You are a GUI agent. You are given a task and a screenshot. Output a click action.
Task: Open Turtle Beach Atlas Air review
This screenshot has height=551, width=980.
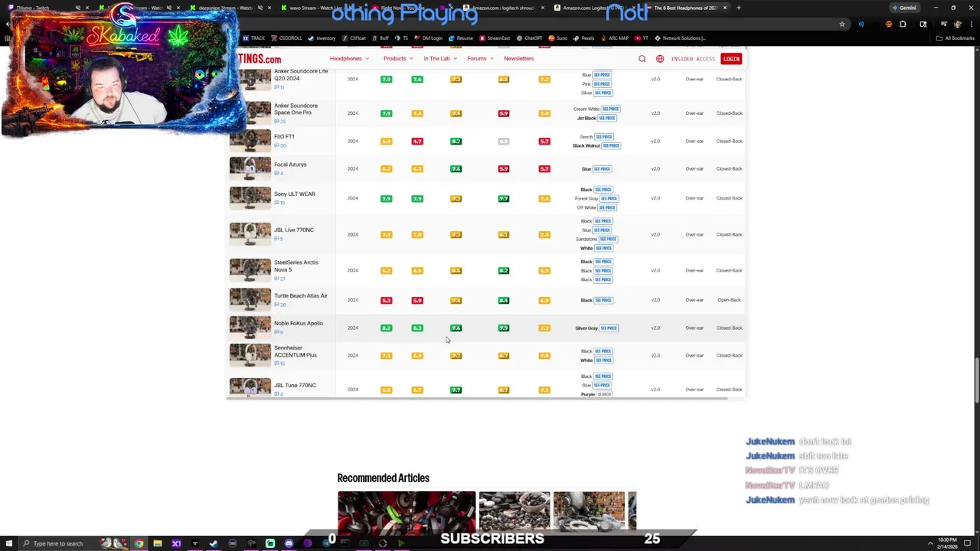(x=301, y=295)
